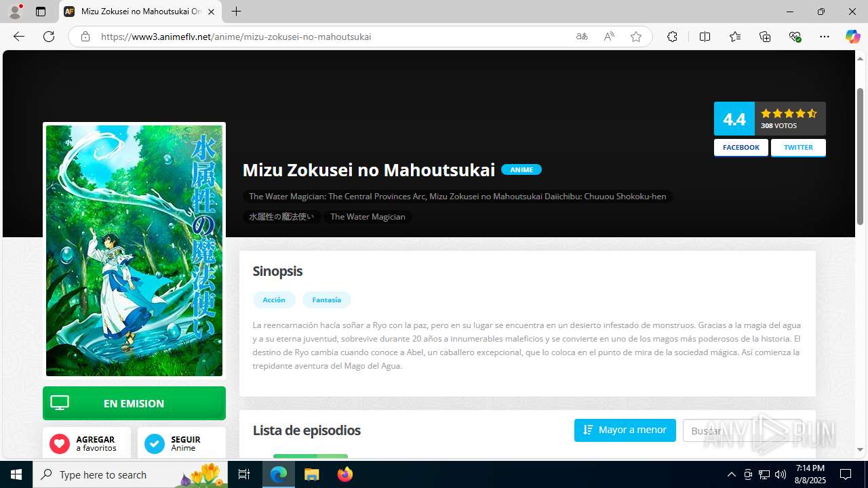Open Browser essentials icon
The height and width of the screenshot is (488, 868).
[x=795, y=37]
